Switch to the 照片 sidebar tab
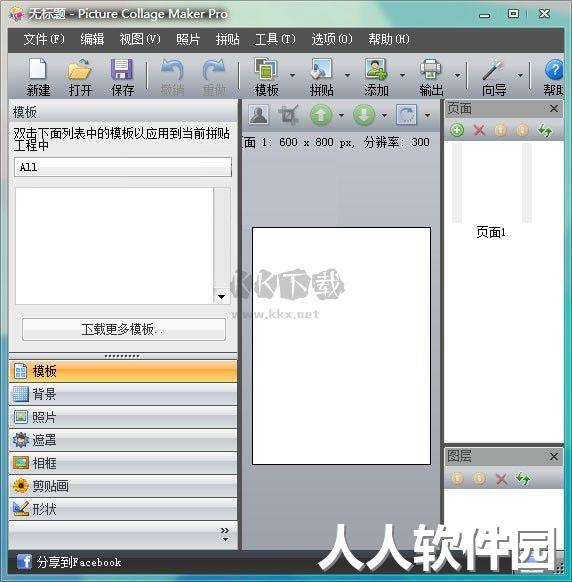The image size is (572, 582). (123, 417)
